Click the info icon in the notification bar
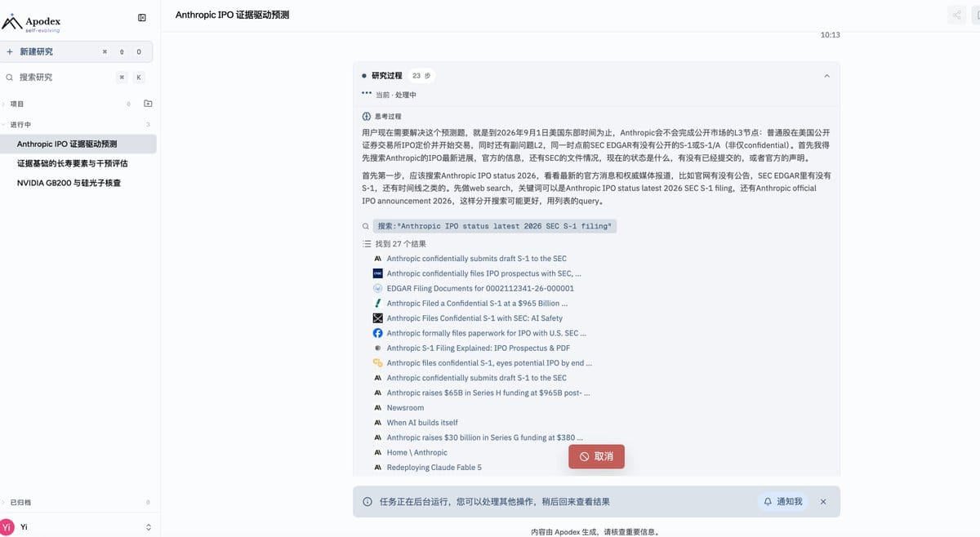The image size is (980, 537). coord(367,502)
